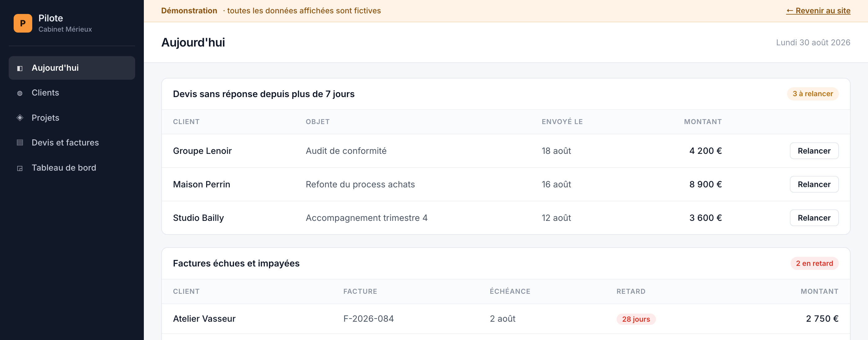Viewport: 868px width, 340px height.
Task: Click the '2 août' due date
Action: click(x=503, y=319)
